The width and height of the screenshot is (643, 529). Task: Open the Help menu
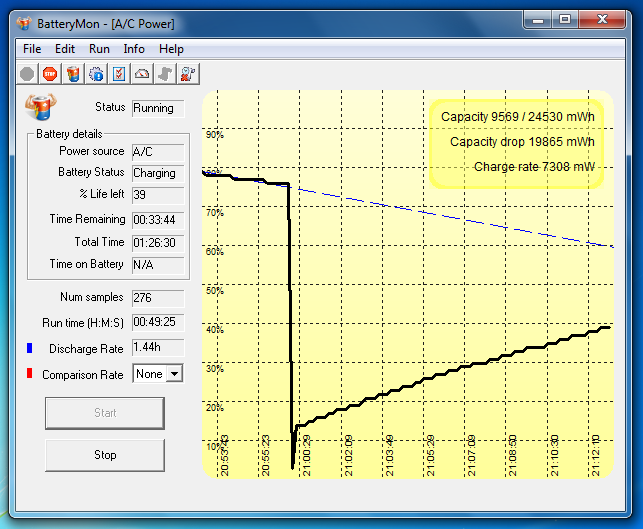click(171, 49)
